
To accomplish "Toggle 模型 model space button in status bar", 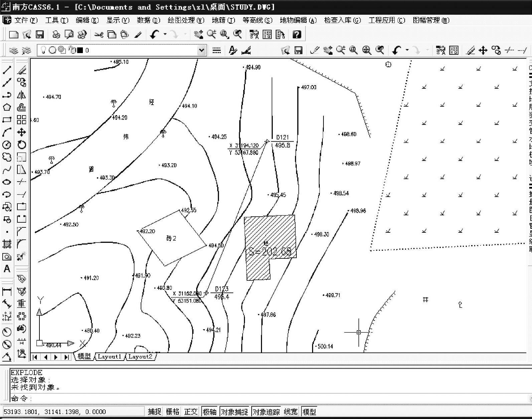I will [x=309, y=412].
